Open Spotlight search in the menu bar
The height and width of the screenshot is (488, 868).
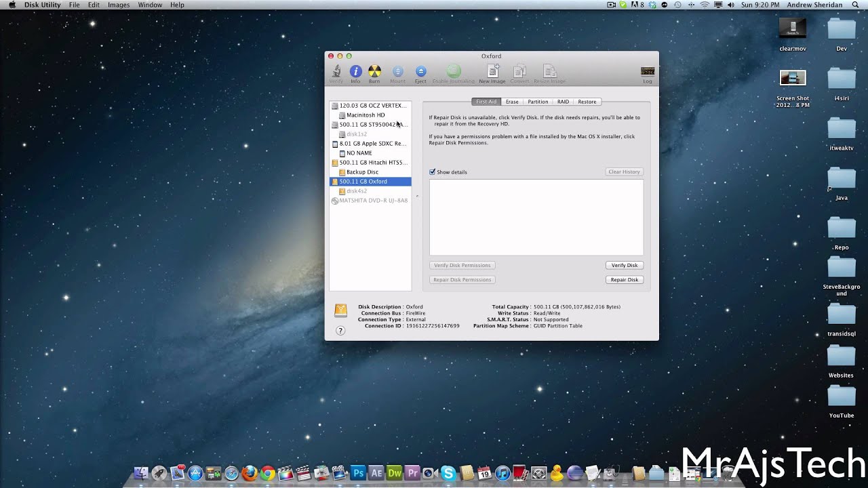[x=854, y=5]
